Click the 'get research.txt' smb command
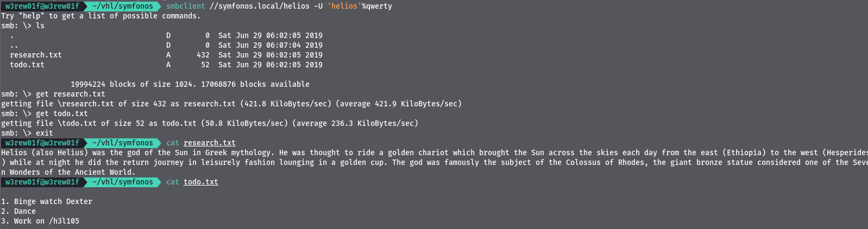This screenshot has width=868, height=229. coord(71,94)
